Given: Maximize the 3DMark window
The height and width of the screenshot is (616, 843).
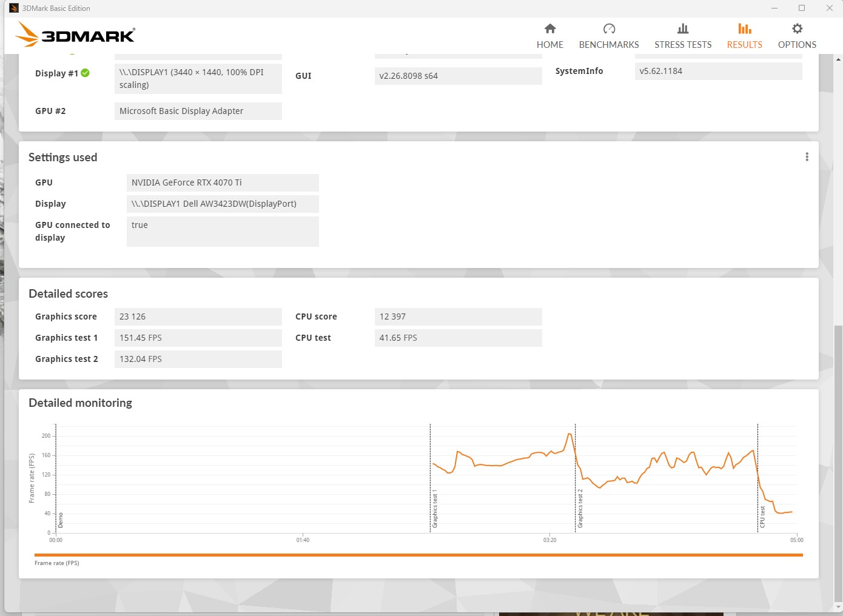Looking at the screenshot, I should coord(802,8).
